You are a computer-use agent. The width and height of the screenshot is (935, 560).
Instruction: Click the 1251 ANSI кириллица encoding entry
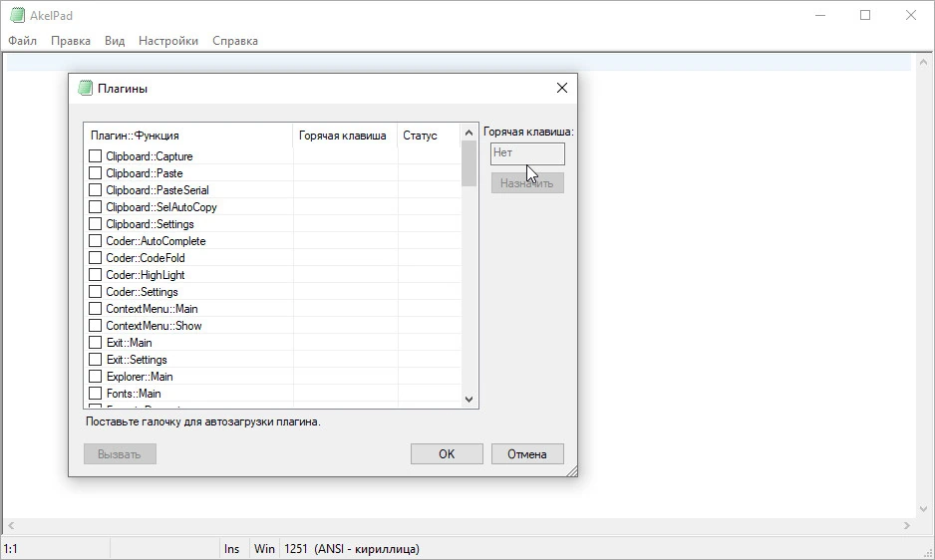pos(351,549)
